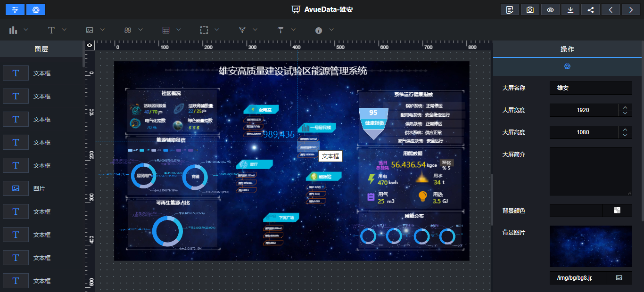Take a screenshot with camera icon
Viewport: 644px width, 292px height.
click(x=530, y=9)
